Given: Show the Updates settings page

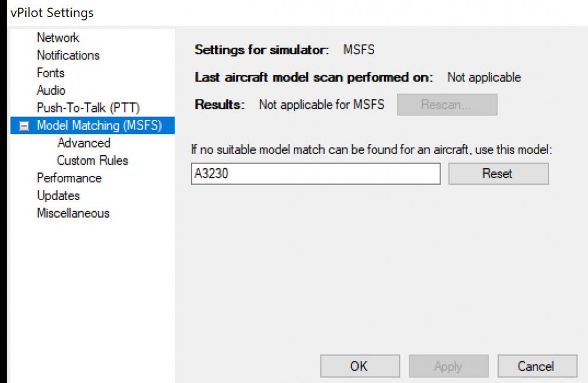Looking at the screenshot, I should pyautogui.click(x=58, y=196).
